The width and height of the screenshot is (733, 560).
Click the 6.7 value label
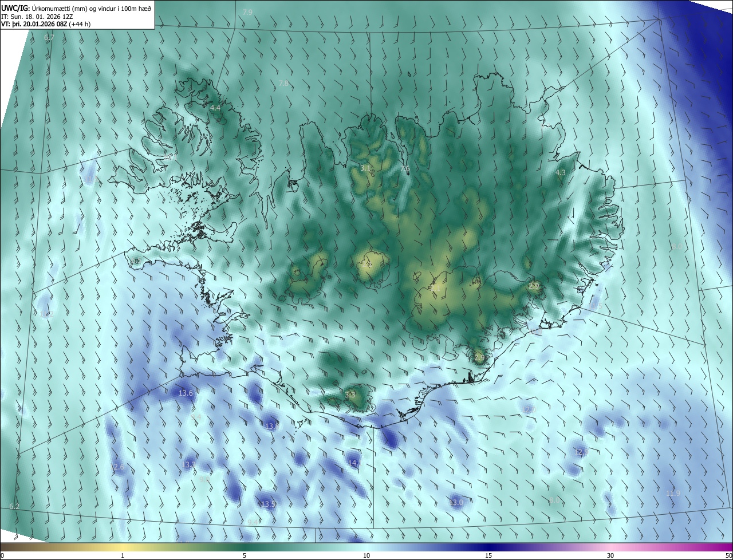coord(49,37)
